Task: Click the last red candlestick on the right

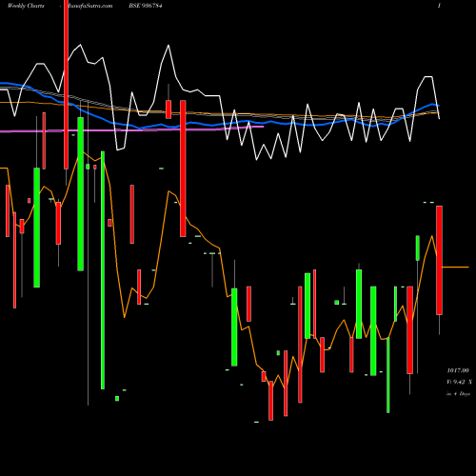Action: tap(439, 260)
